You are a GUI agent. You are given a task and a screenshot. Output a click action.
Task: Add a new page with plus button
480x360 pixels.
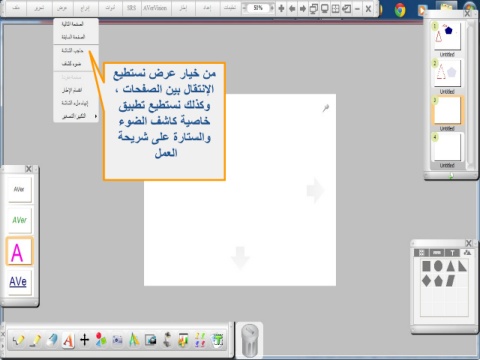[281, 8]
